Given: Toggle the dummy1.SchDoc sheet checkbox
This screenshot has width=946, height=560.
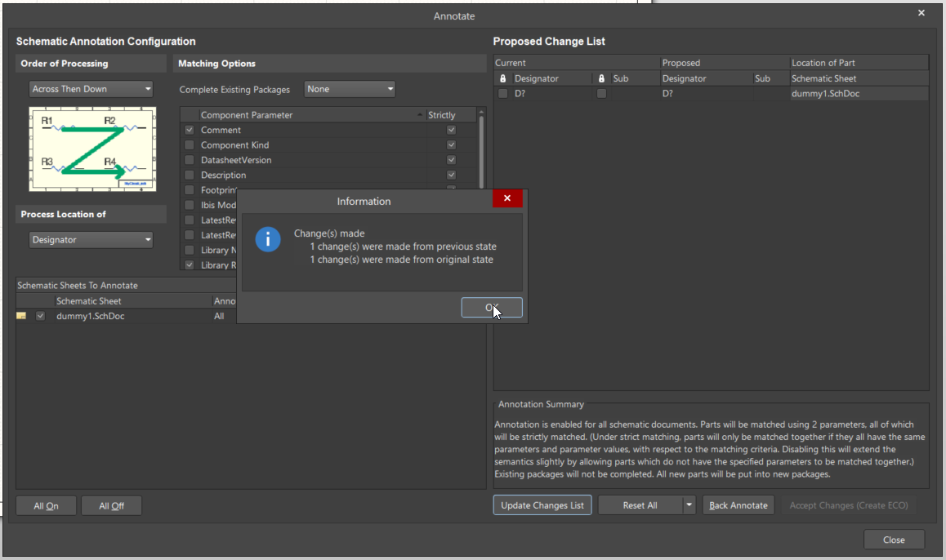Looking at the screenshot, I should click(40, 316).
